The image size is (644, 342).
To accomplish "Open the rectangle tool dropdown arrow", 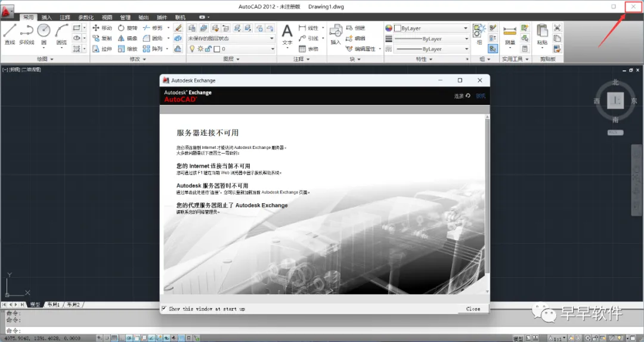I will 84,28.
